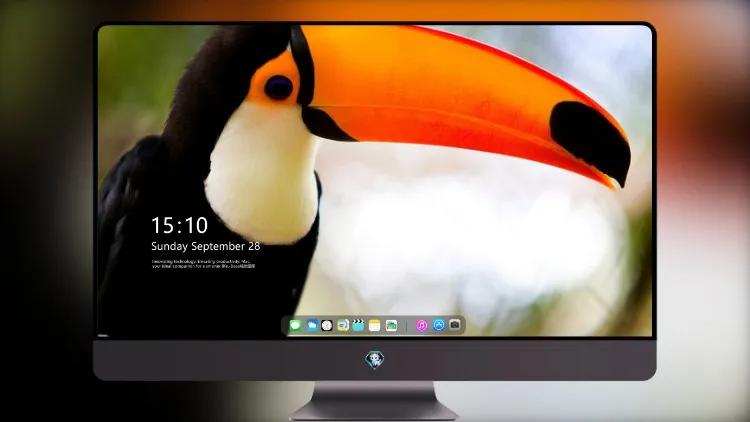Open the Maps icon in the dock
The image size is (750, 422).
pyautogui.click(x=342, y=325)
